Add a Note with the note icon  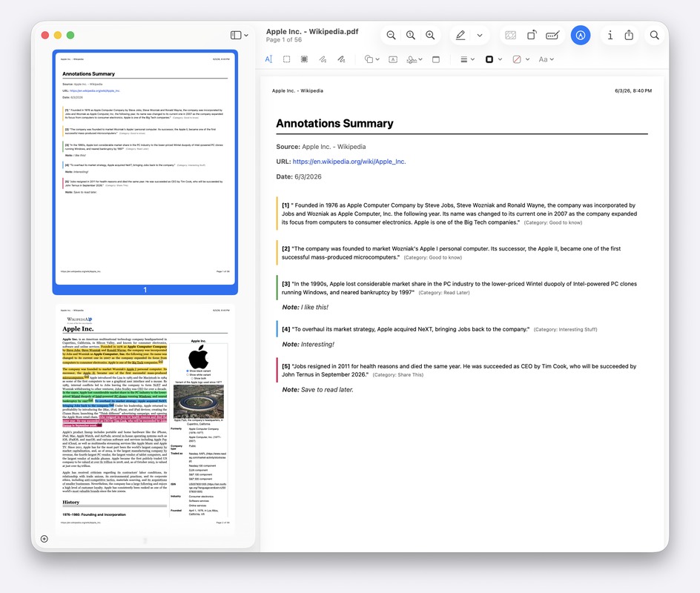(436, 59)
